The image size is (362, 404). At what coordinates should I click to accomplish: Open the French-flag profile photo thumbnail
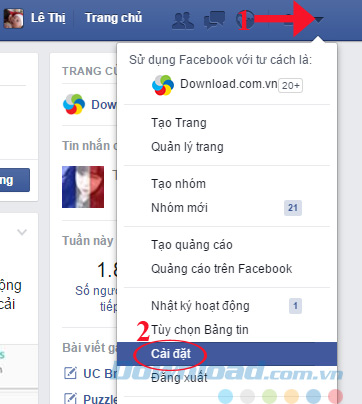click(83, 187)
